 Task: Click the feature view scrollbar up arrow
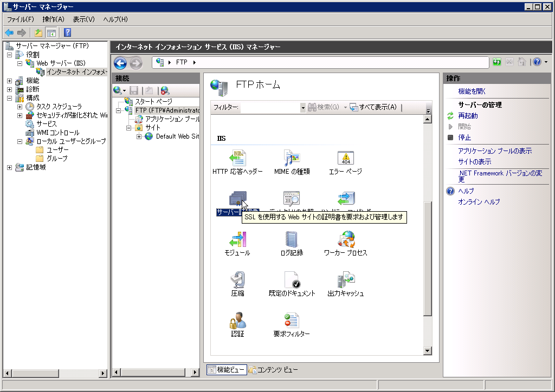[x=428, y=119]
